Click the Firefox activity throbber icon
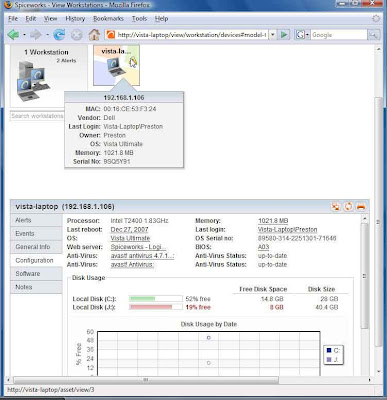This screenshot has height=400, width=387. coord(376,19)
